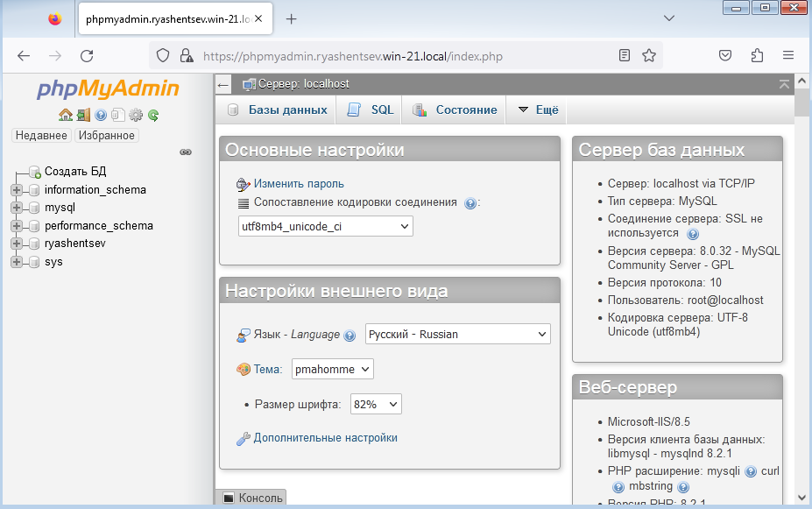Expand the sys database tree node

[x=17, y=261]
